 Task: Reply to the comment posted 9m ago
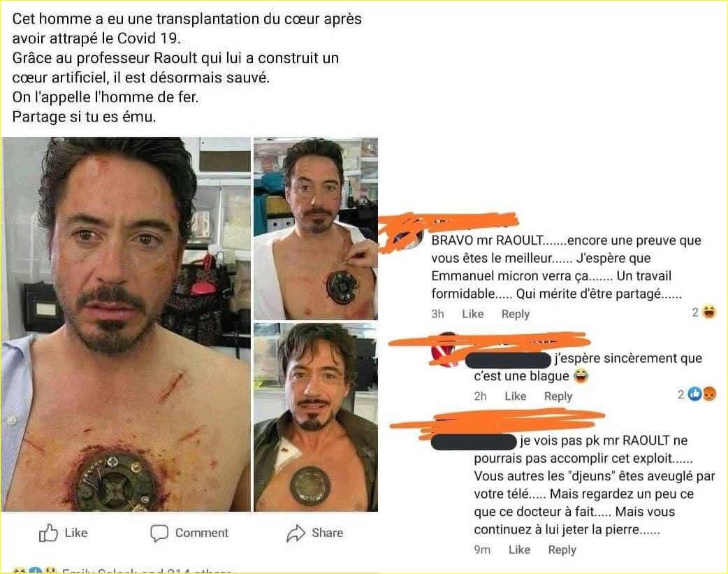562,550
